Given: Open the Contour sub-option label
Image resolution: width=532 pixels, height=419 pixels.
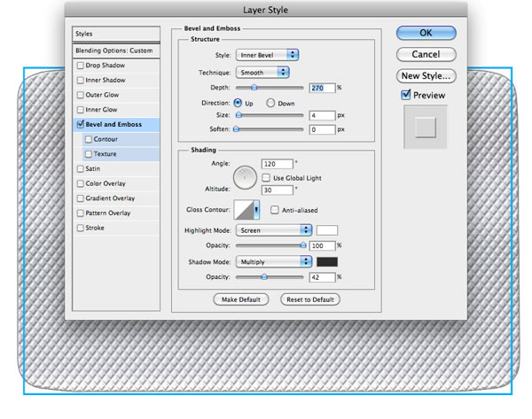Looking at the screenshot, I should 106,139.
